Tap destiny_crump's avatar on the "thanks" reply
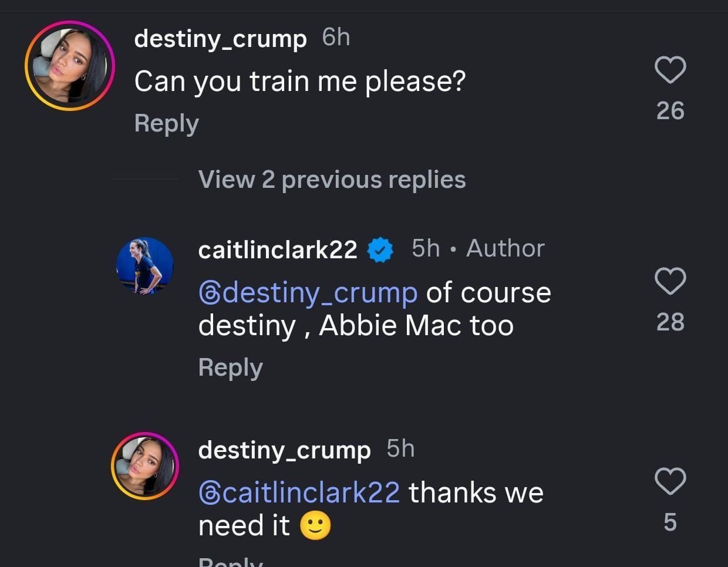This screenshot has width=728, height=567. tap(144, 466)
